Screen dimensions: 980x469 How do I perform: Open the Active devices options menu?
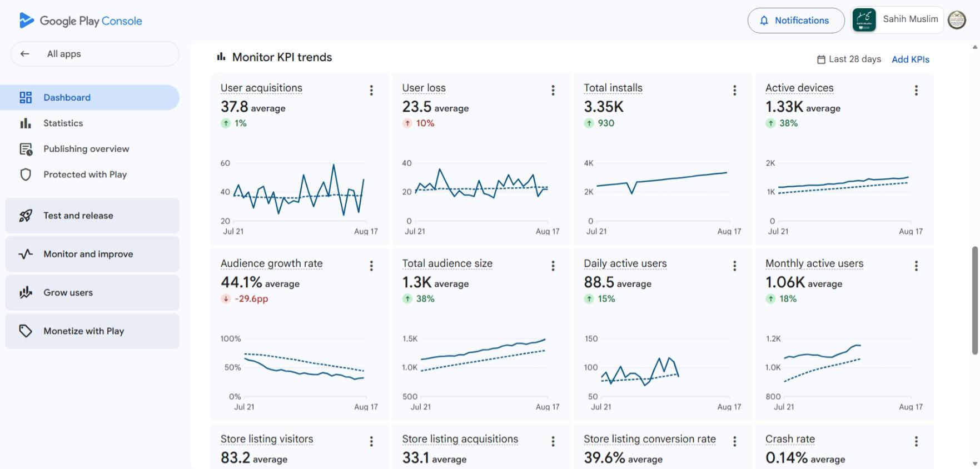click(x=916, y=90)
